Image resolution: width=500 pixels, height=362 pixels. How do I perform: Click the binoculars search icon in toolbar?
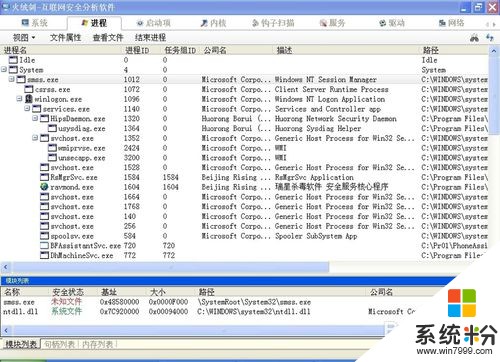click(474, 38)
